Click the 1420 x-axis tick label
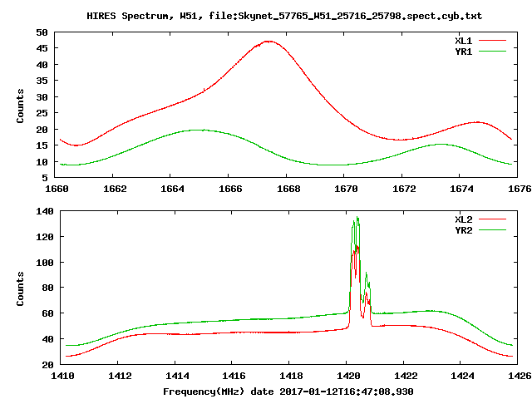Image resolution: width=532 pixels, height=399 pixels. (x=348, y=376)
